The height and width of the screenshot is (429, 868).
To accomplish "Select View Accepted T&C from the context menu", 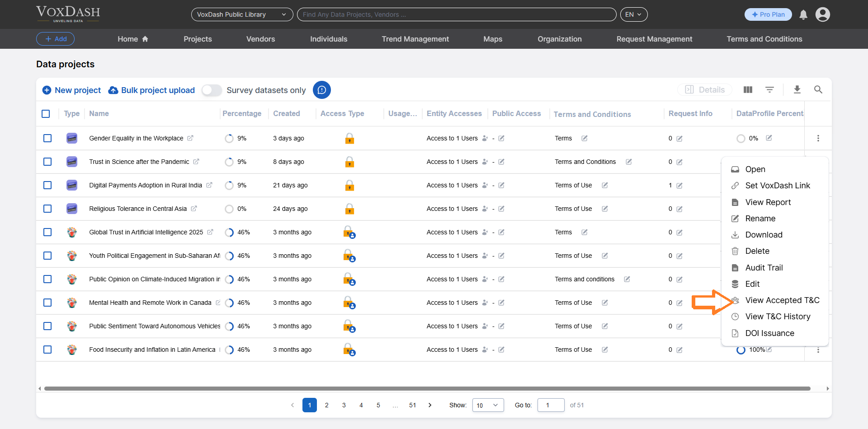I will (x=783, y=300).
